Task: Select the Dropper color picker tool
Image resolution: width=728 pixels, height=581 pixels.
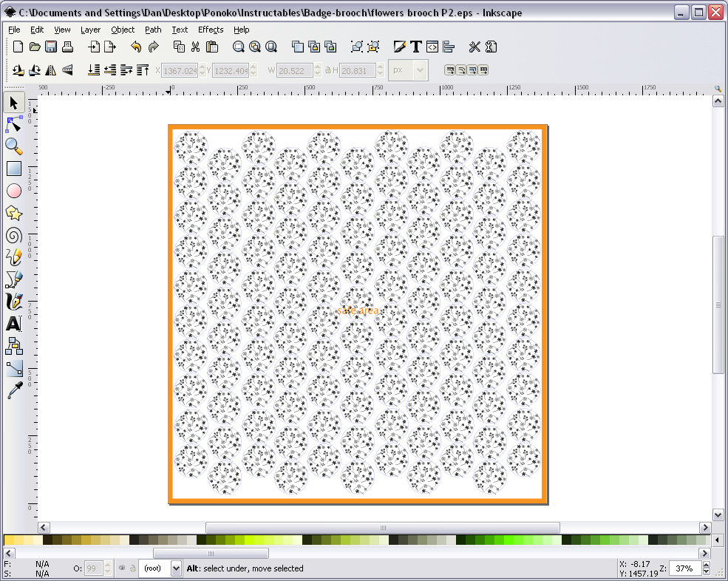Action: coord(14,390)
